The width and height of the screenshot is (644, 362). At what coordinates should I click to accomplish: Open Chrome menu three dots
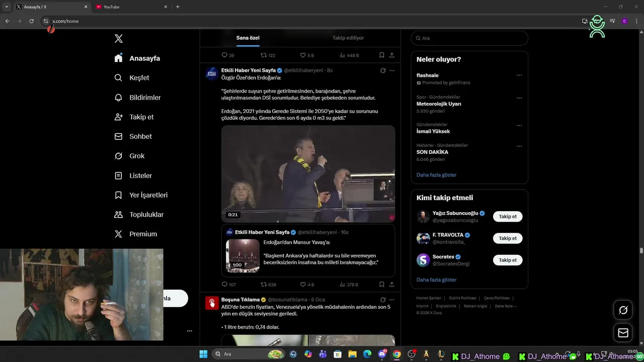pos(637,21)
